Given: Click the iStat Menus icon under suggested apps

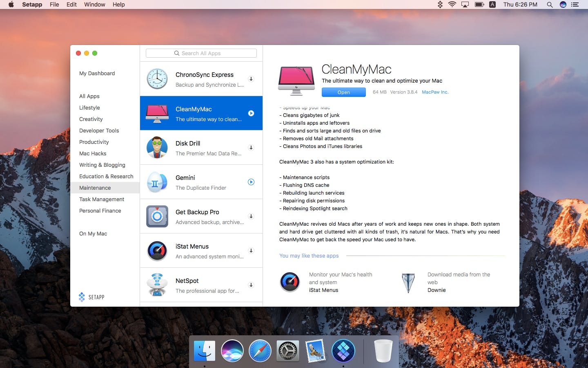Looking at the screenshot, I should [x=290, y=282].
